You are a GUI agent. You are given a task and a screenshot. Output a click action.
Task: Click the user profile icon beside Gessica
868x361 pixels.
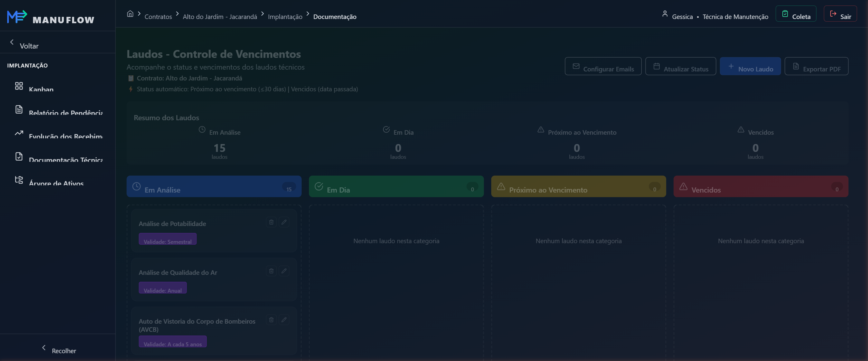point(665,14)
